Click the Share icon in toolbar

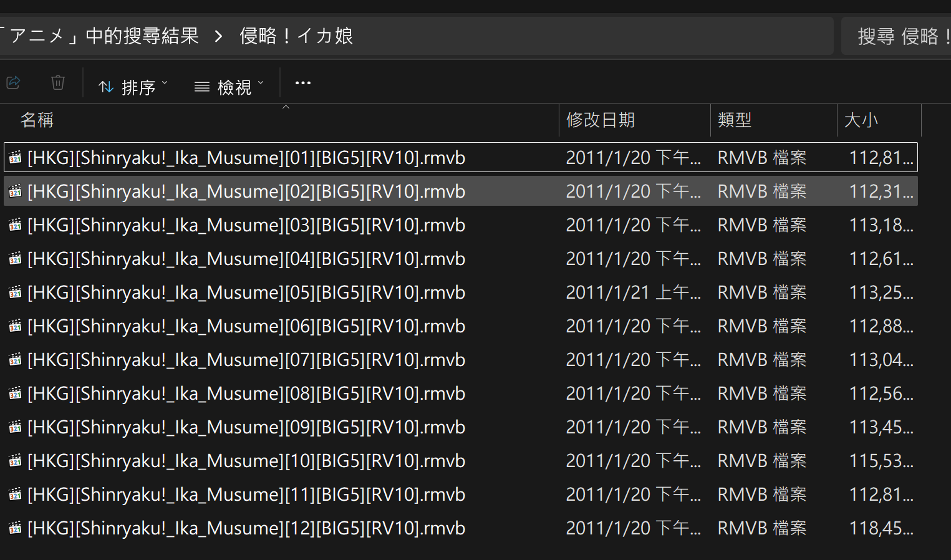[x=13, y=82]
